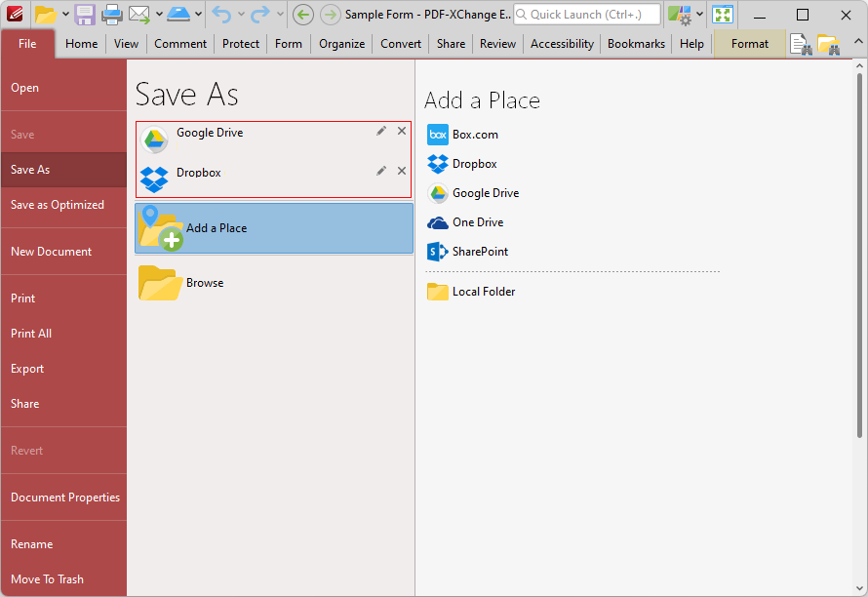
Task: Click the green back navigation arrow
Action: coord(302,15)
